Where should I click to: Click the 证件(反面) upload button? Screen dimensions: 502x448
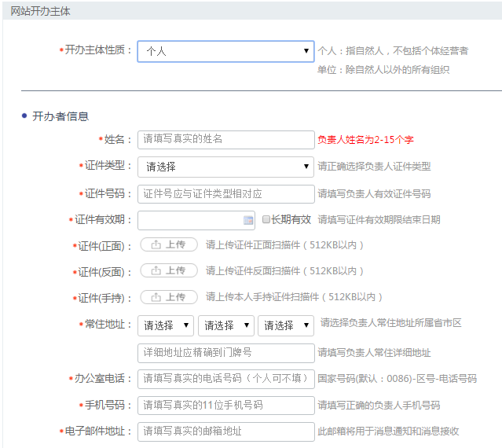point(169,270)
